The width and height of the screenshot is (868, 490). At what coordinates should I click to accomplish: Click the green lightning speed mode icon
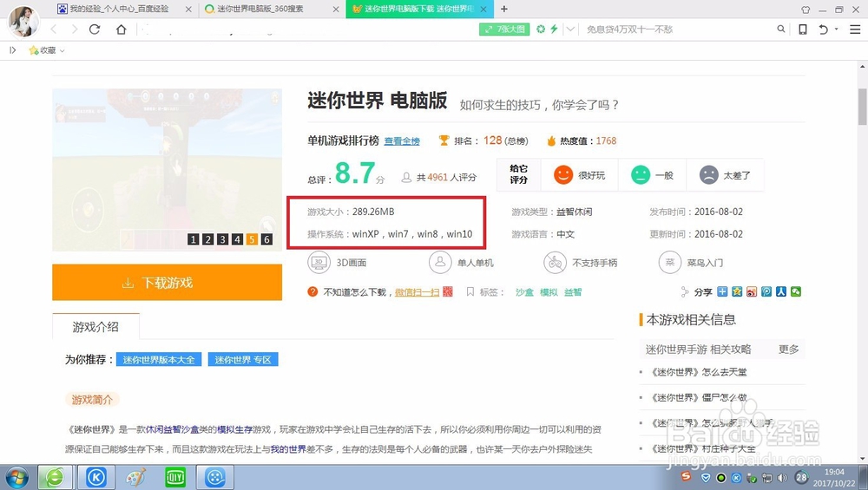(x=554, y=29)
